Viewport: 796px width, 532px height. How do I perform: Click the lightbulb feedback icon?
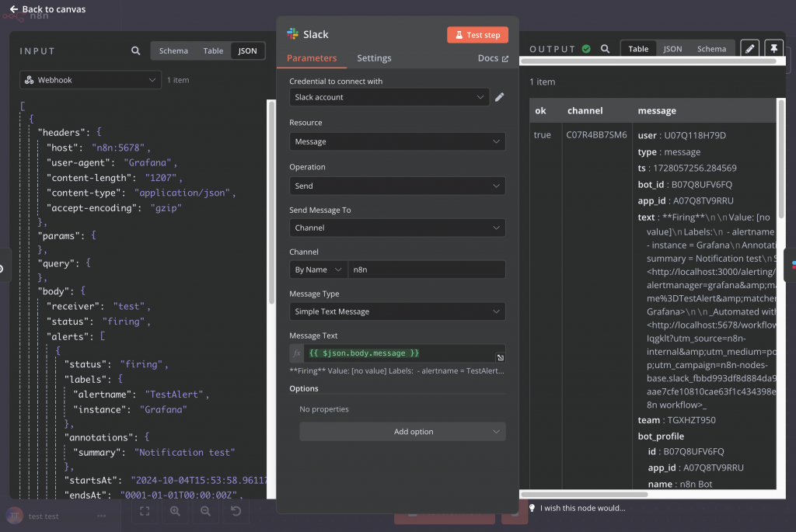(532, 508)
